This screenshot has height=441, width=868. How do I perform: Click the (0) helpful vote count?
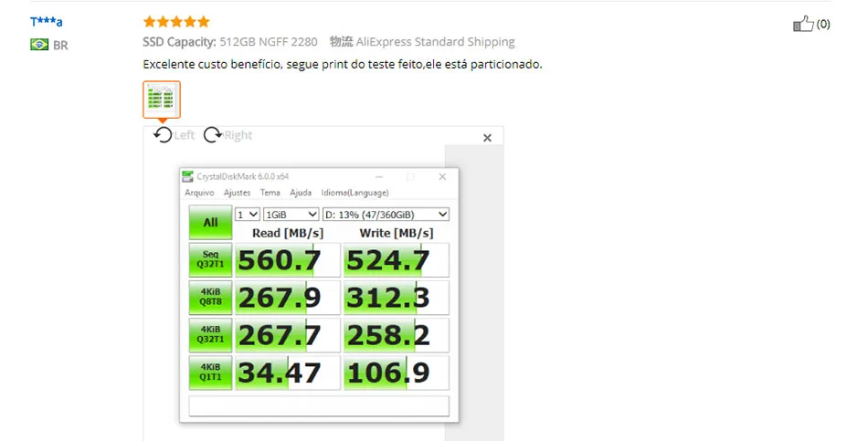click(x=823, y=24)
